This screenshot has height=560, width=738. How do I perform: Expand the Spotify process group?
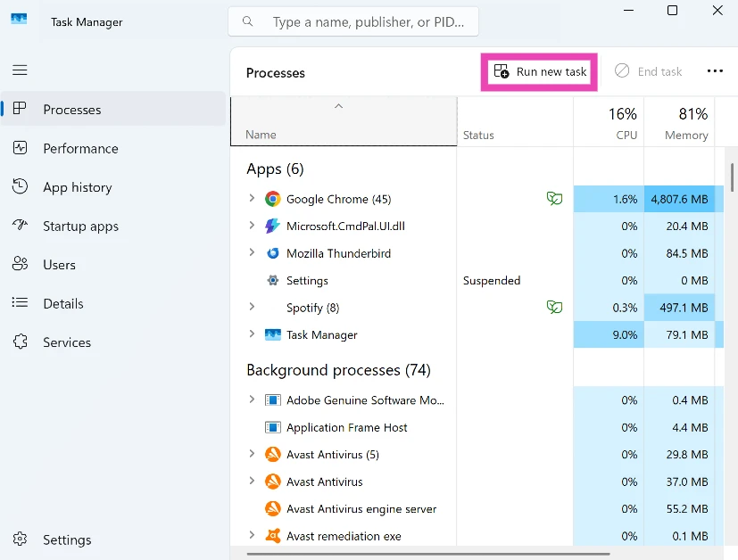[x=252, y=308]
